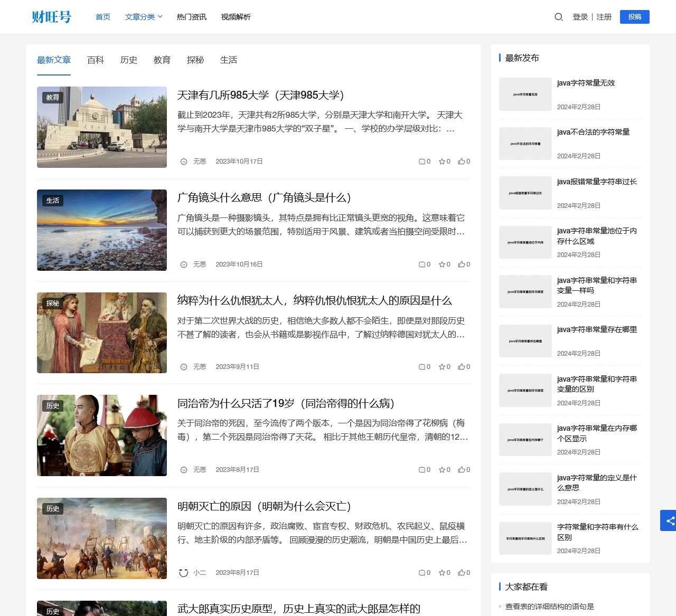
Task: Click the thumbs-up icon on first article
Action: tap(461, 162)
